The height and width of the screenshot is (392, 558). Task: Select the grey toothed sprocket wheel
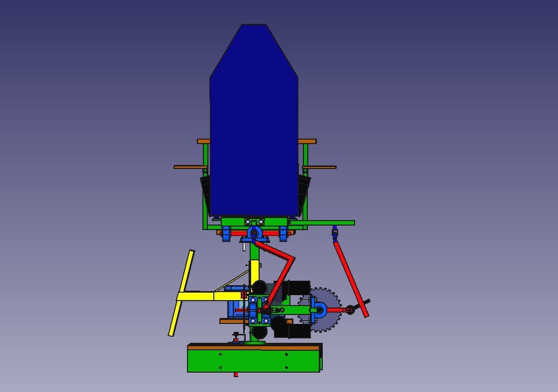(x=320, y=310)
